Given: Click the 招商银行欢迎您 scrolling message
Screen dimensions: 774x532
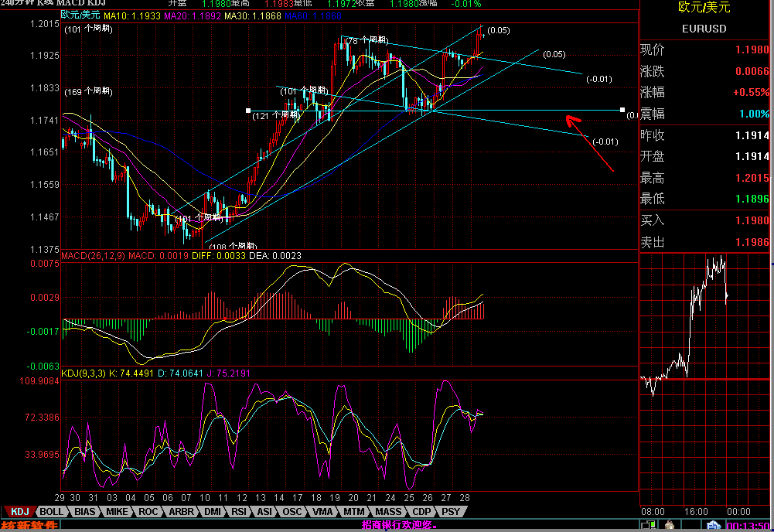Looking at the screenshot, I should click(x=399, y=524).
